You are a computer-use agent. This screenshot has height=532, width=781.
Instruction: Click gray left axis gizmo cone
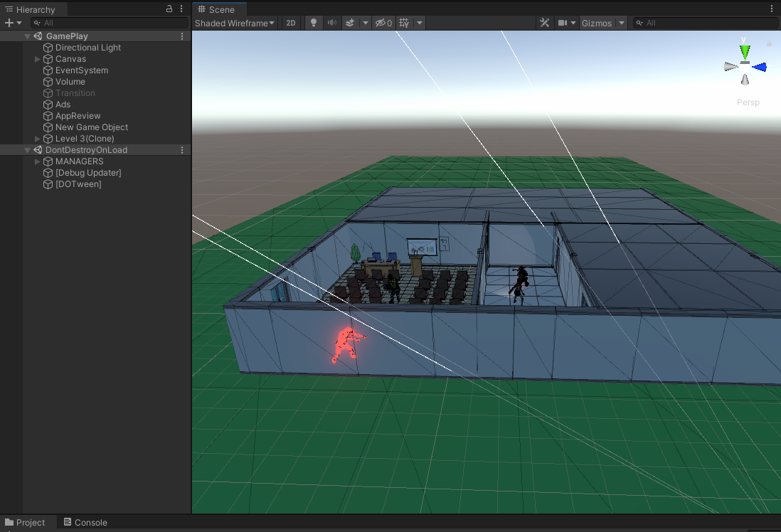730,67
